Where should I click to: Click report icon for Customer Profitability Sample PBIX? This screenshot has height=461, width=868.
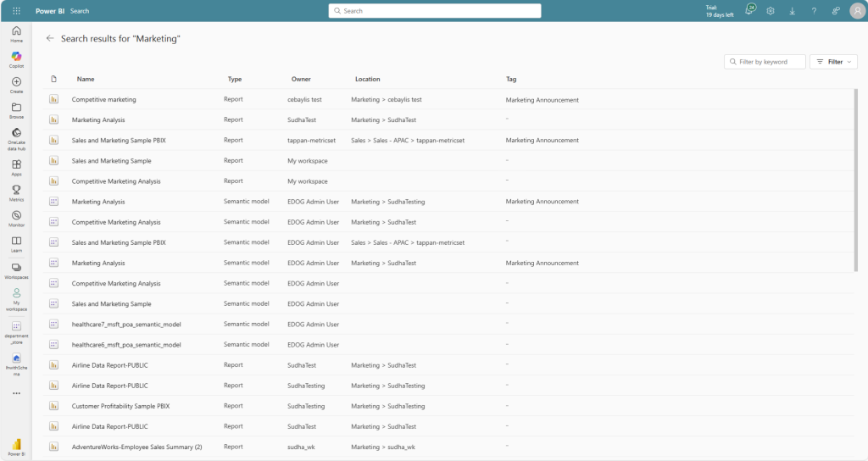53,406
